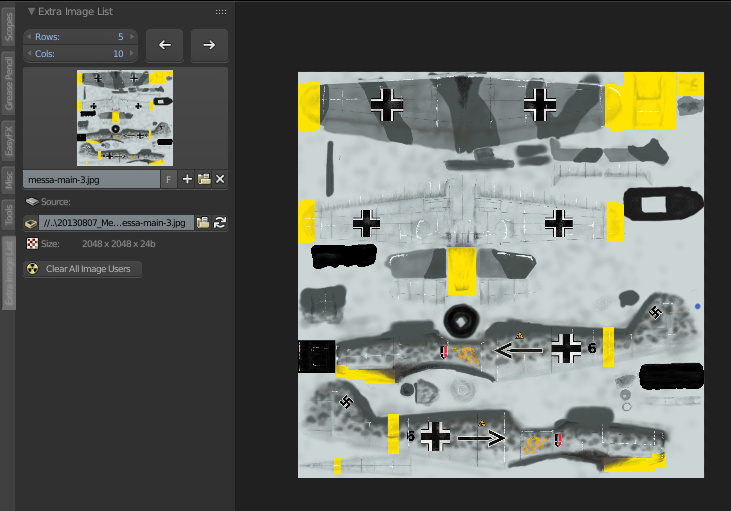Decrease the Rows value with left arrow
The image size is (731, 511).
click(x=29, y=36)
